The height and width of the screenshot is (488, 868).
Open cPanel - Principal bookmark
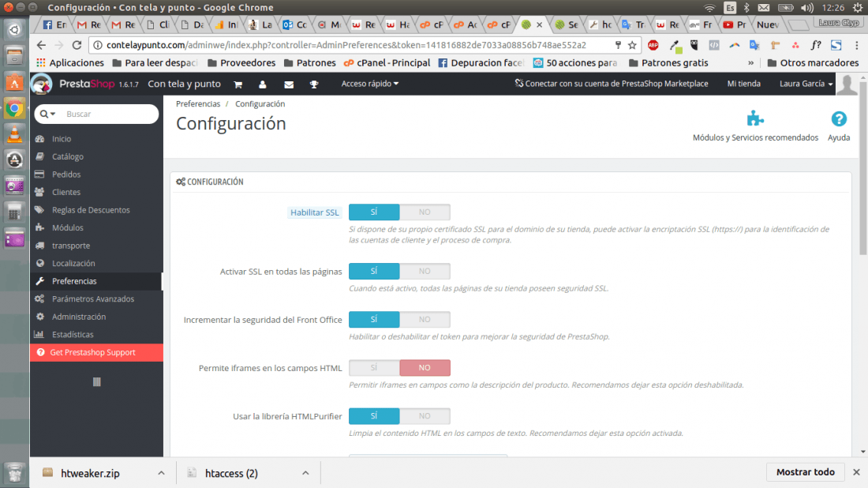point(387,62)
